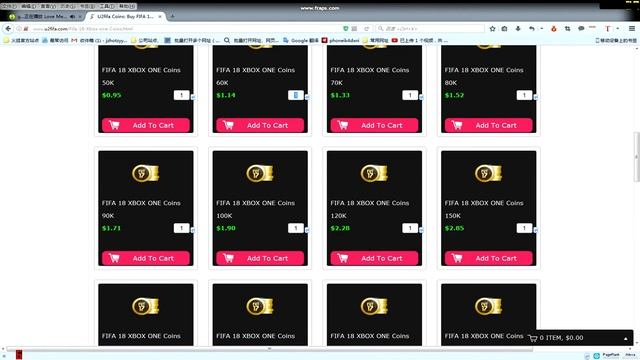
Task: Open the 帮助 menu
Action: [x=127, y=6]
